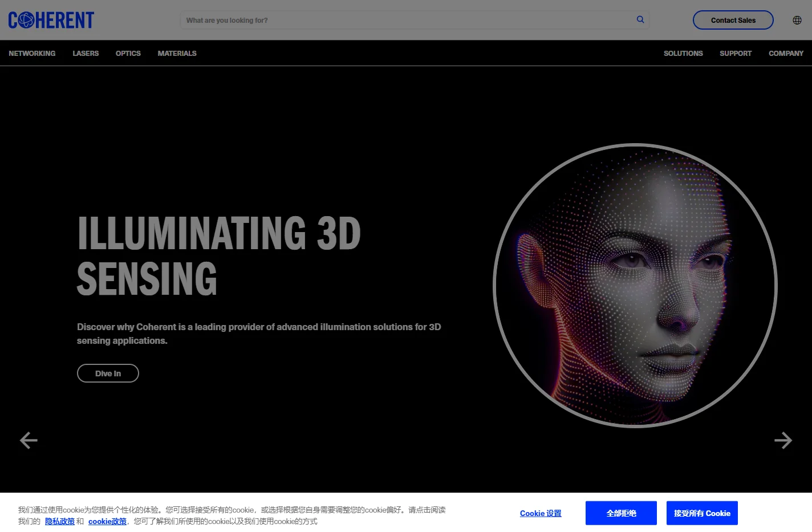Click the 'Discover why Coherent' description text
Image resolution: width=812 pixels, height=532 pixels.
[x=259, y=334]
